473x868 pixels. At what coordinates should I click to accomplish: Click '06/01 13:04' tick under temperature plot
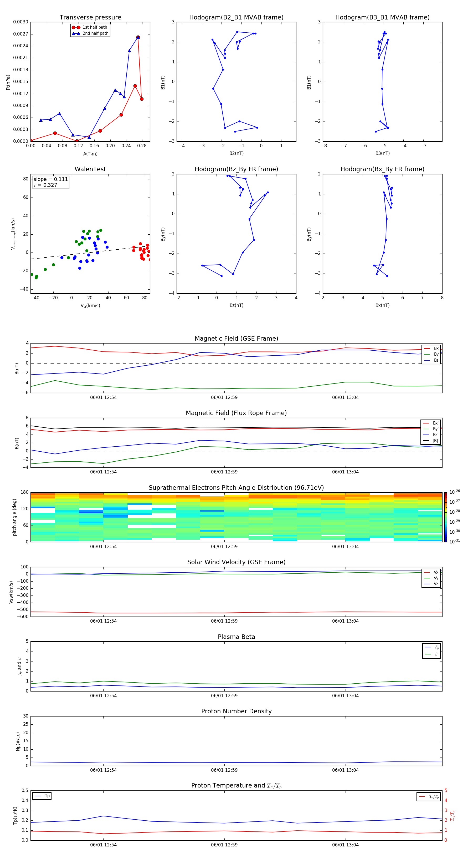[345, 845]
